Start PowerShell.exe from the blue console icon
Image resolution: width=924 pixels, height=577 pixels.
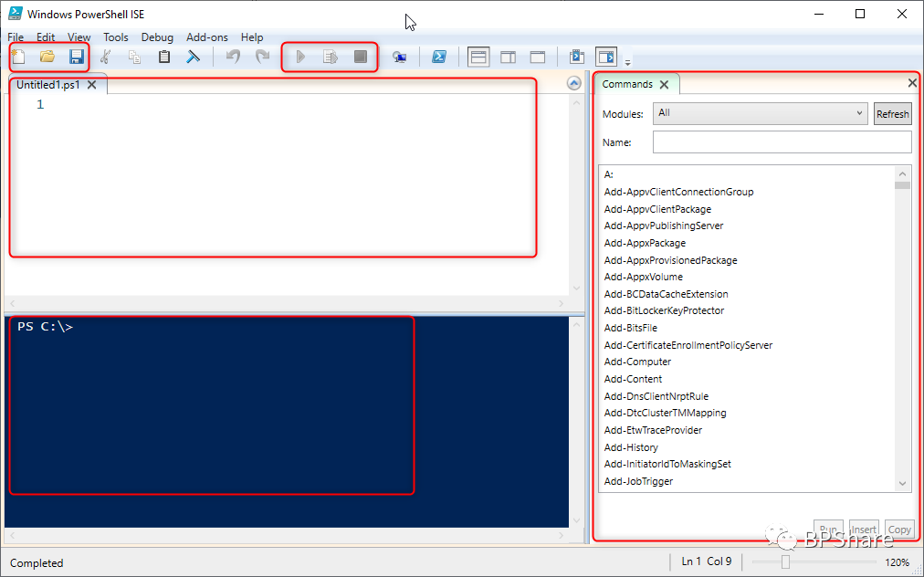tap(439, 57)
